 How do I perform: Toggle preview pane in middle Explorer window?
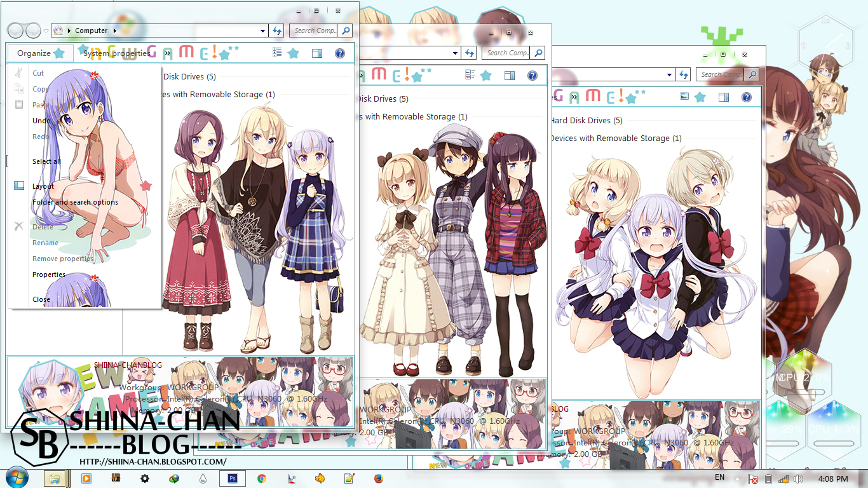[x=510, y=76]
